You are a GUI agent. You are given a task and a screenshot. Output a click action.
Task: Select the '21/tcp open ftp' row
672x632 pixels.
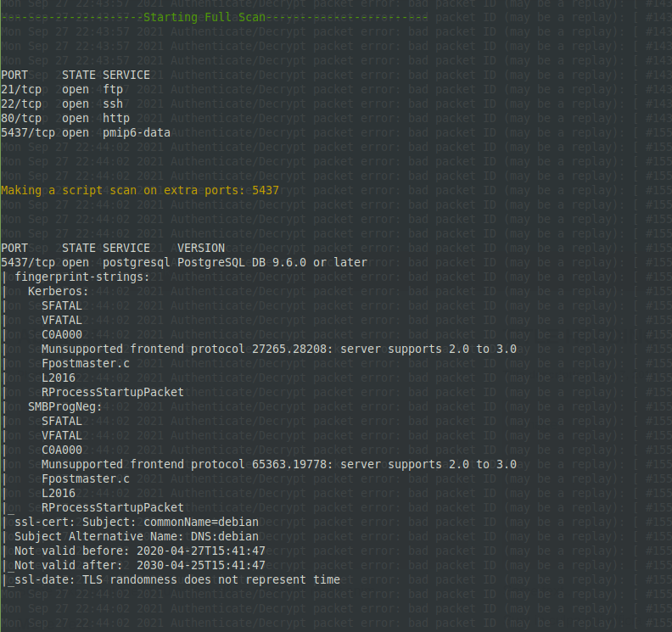(x=62, y=90)
